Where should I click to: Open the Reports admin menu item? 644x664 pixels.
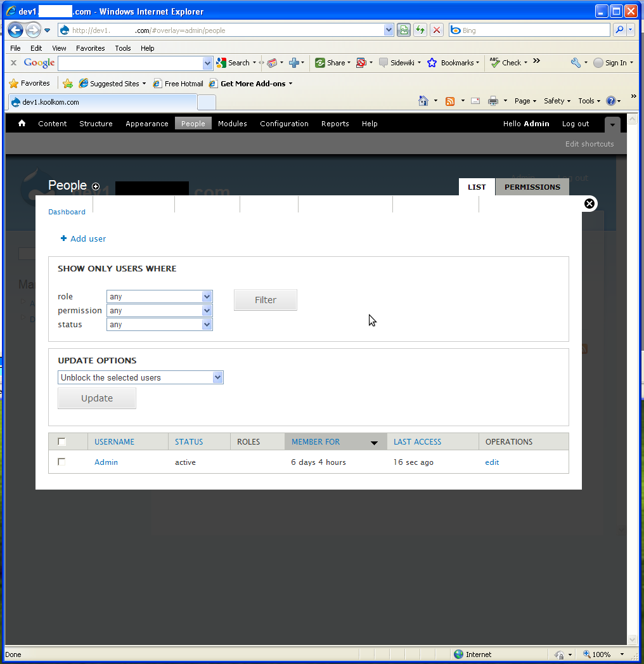click(x=335, y=124)
